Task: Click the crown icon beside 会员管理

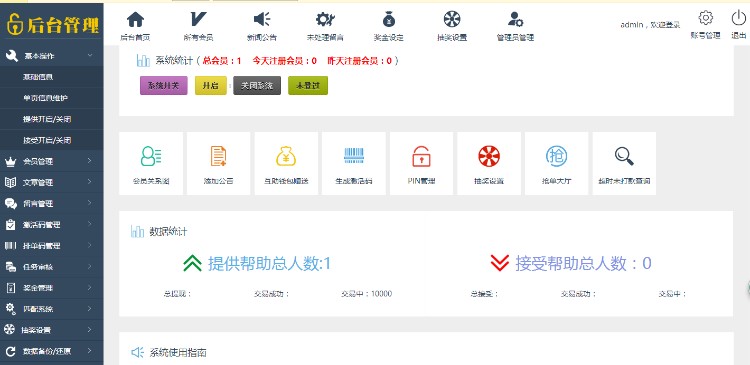Action: (x=10, y=161)
